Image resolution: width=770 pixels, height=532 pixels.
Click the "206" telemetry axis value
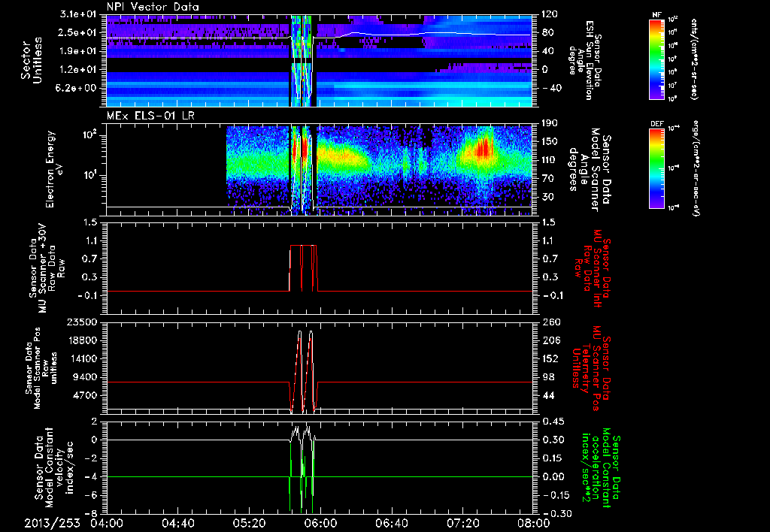(550, 340)
